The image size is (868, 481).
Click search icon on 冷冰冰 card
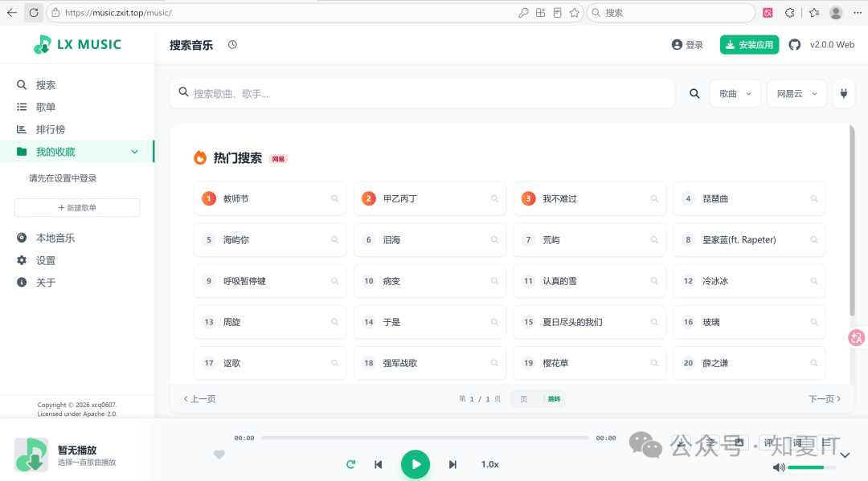pyautogui.click(x=813, y=281)
